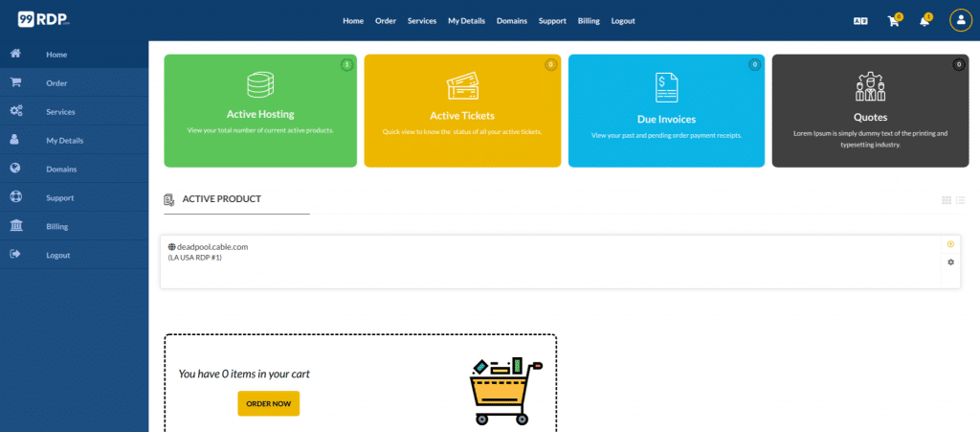This screenshot has width=980, height=432.
Task: Click Logout in the left sidebar
Action: [57, 256]
